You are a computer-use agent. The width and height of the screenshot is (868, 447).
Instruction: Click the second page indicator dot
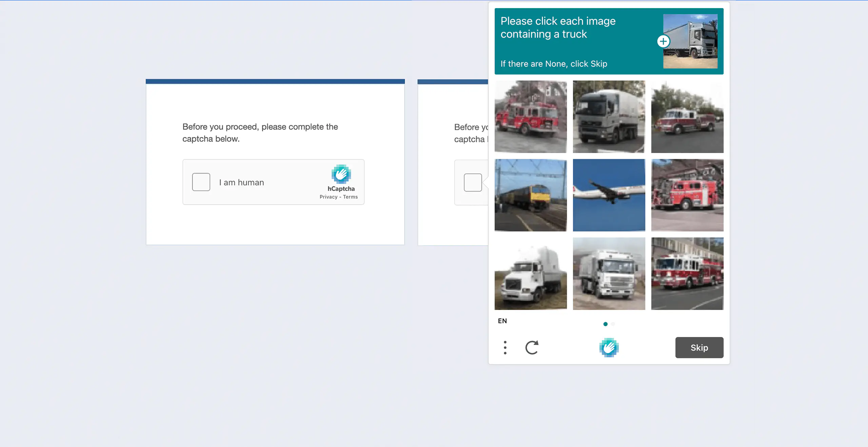tap(613, 324)
